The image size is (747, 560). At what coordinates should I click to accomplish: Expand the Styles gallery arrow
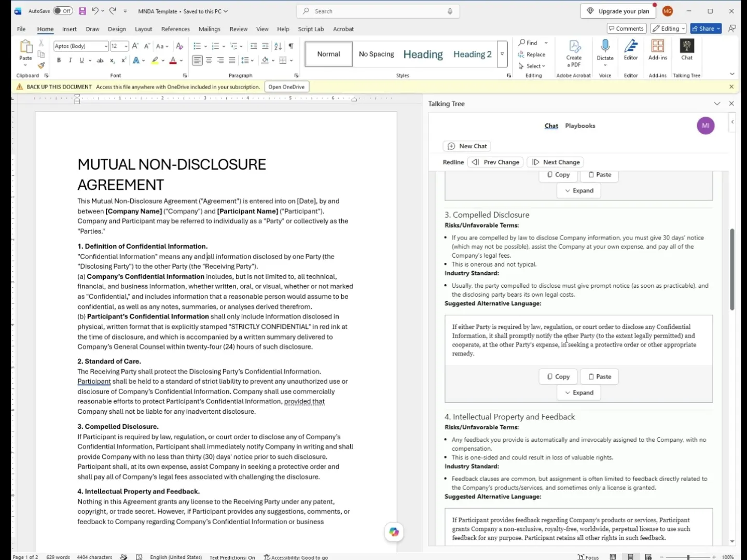click(502, 54)
